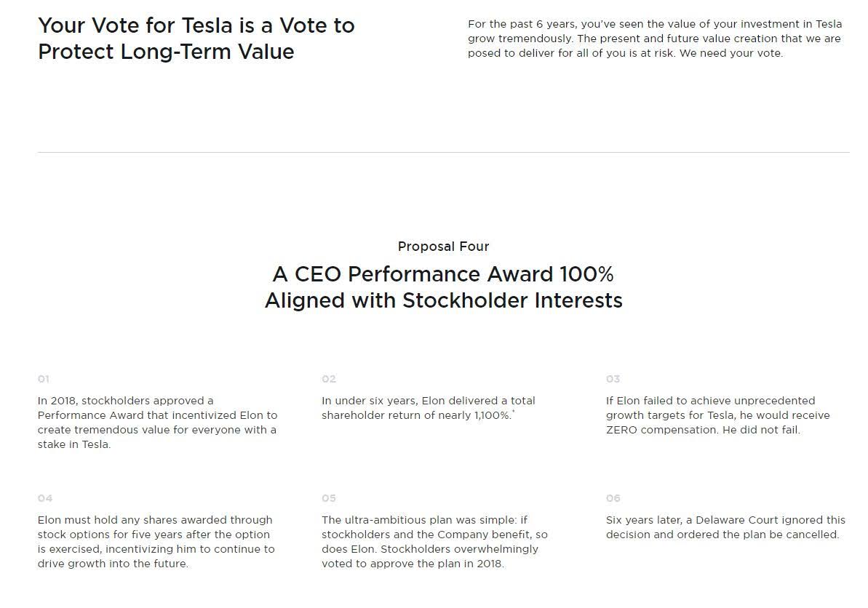Image resolution: width=868 pixels, height=608 pixels.
Task: Click the number label 01
Action: tap(44, 379)
